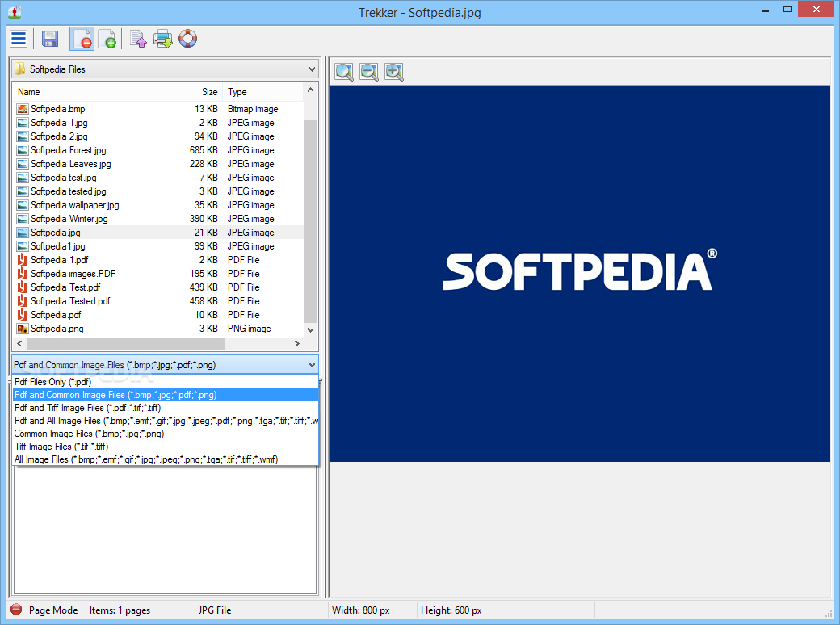
Task: Click 'JPG File' status bar entry
Action: click(215, 610)
